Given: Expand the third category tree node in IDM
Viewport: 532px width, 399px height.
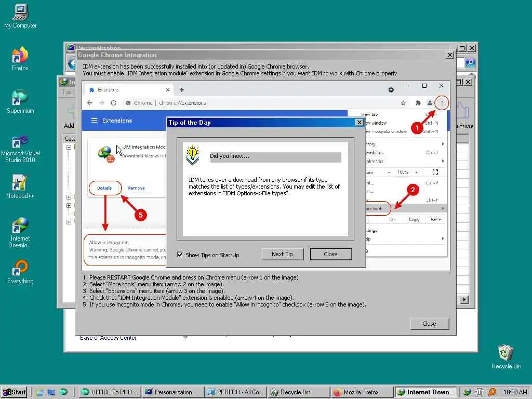Looking at the screenshot, I should click(69, 205).
